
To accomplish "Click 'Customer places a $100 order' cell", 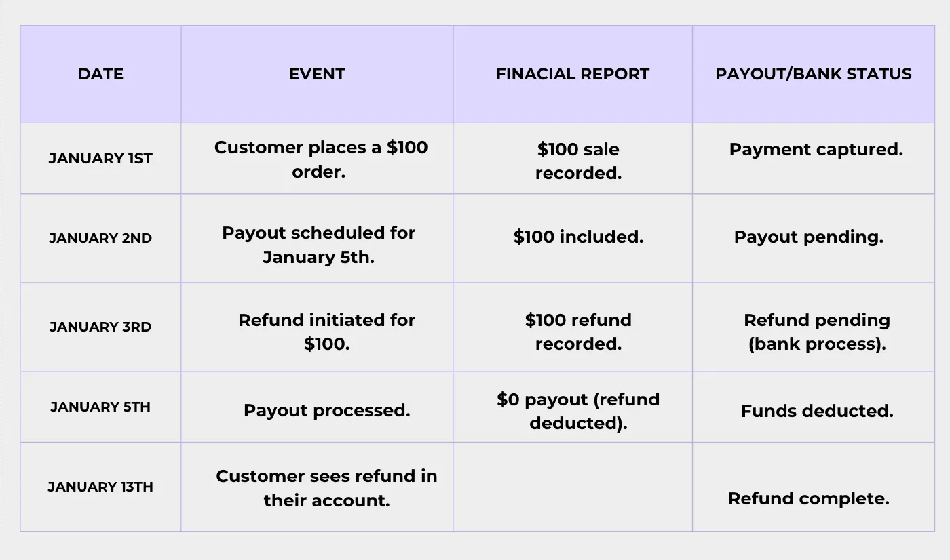I will point(317,159).
